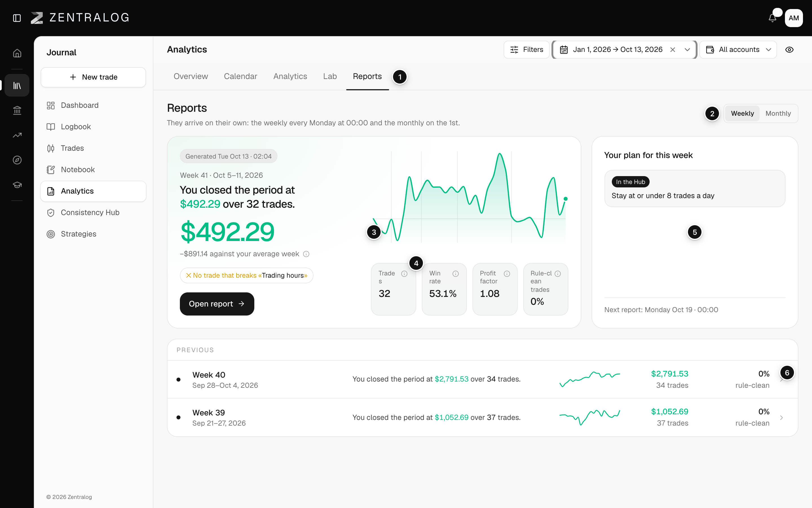Open the AM profile avatar
The height and width of the screenshot is (508, 812).
click(x=794, y=18)
